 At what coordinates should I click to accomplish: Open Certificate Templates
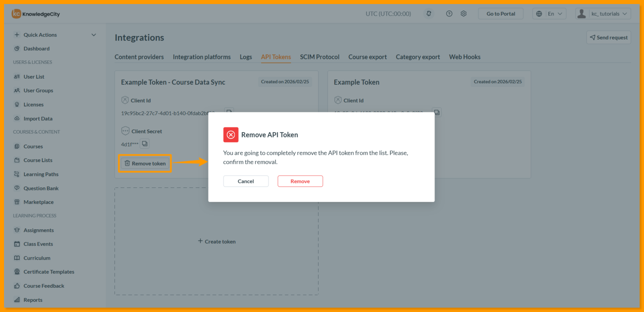pos(49,272)
